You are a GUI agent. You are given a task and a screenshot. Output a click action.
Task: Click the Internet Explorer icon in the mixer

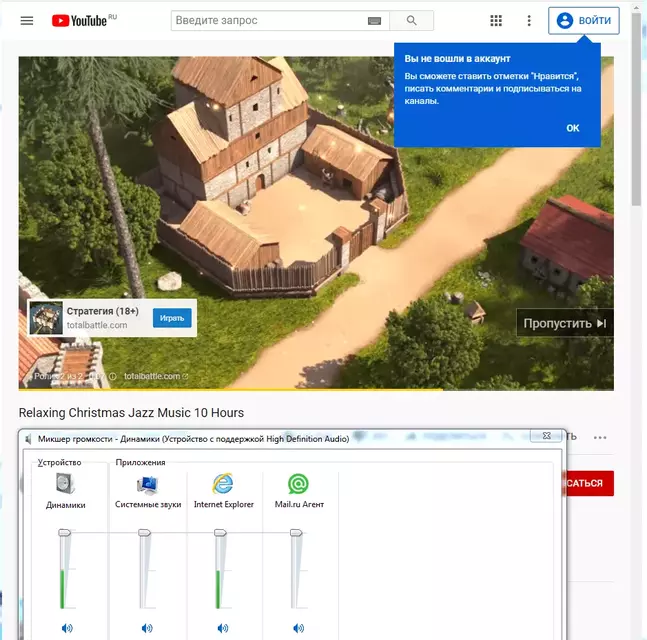(223, 484)
